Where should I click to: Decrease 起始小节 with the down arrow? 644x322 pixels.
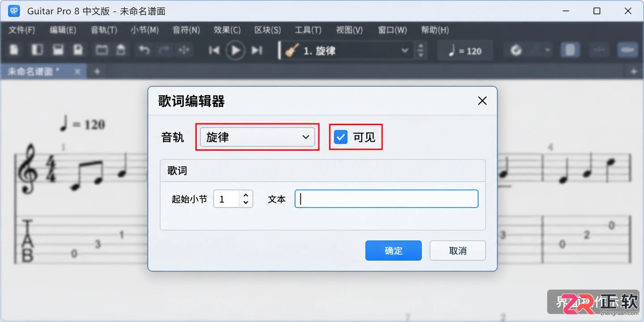[x=246, y=203]
